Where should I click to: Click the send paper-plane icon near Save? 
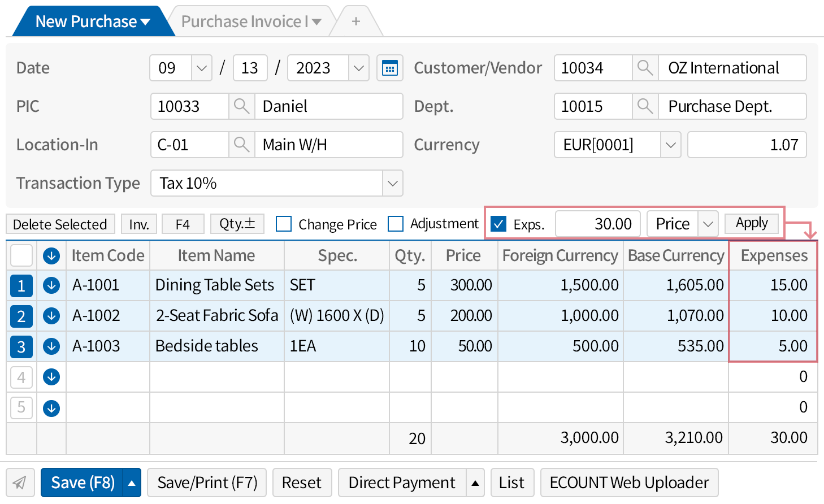(20, 483)
